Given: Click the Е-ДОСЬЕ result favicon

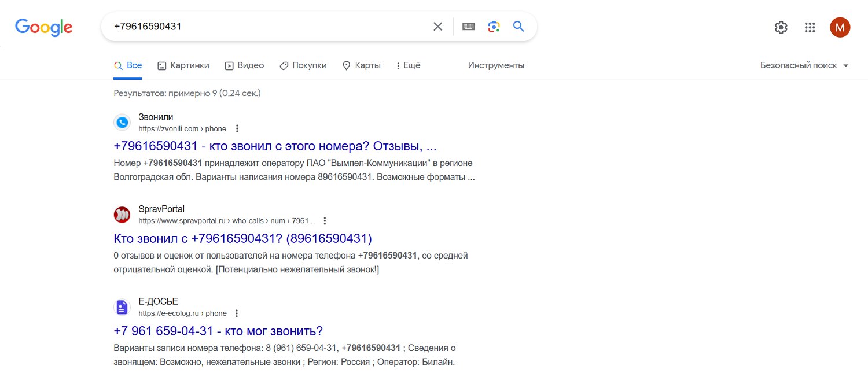Looking at the screenshot, I should click(122, 307).
